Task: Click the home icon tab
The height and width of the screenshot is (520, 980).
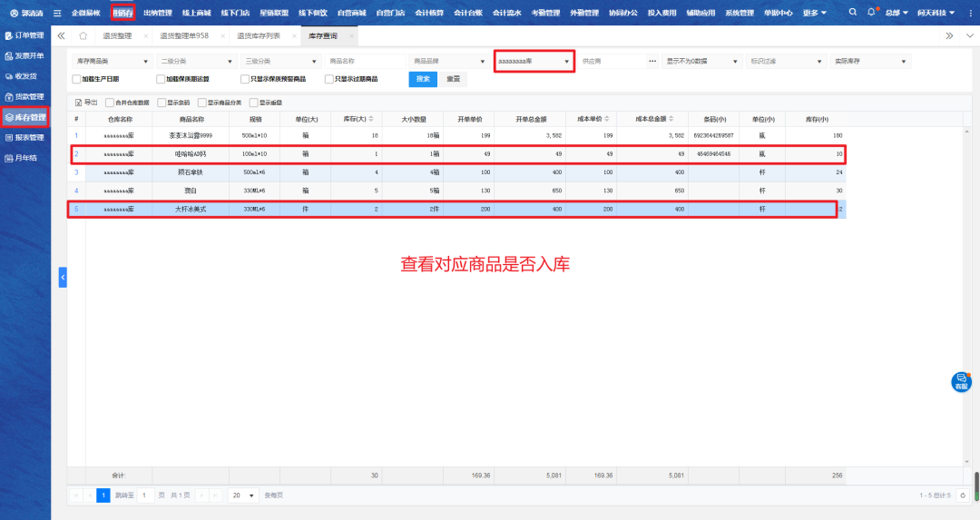Action: [x=83, y=35]
